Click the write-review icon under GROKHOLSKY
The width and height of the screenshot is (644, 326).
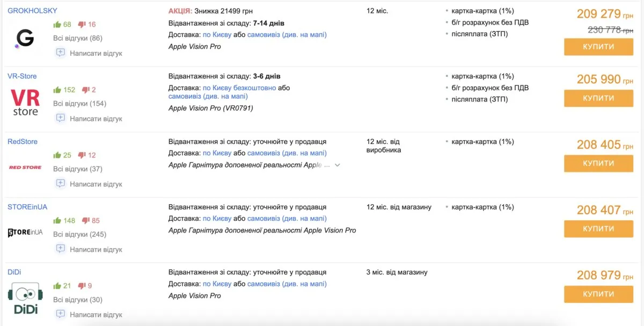tap(61, 53)
